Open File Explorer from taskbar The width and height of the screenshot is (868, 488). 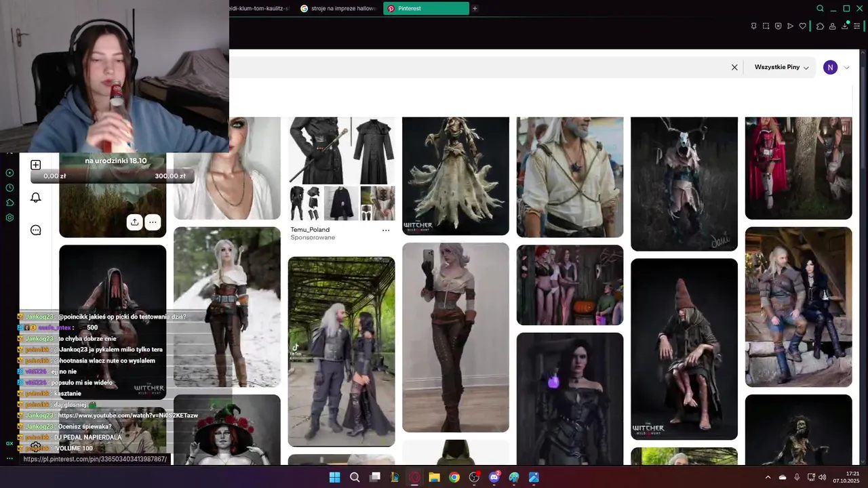click(434, 477)
